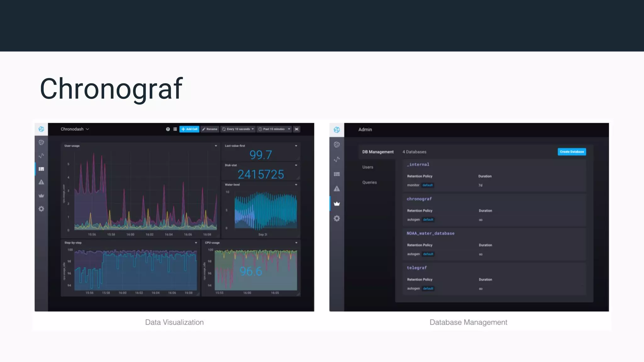This screenshot has width=644, height=362.
Task: Click the help question-mark icon in dashboard header
Action: pyautogui.click(x=168, y=129)
